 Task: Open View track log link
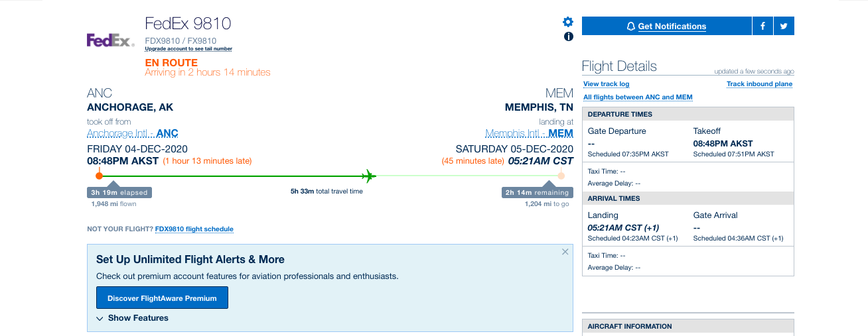click(x=607, y=84)
